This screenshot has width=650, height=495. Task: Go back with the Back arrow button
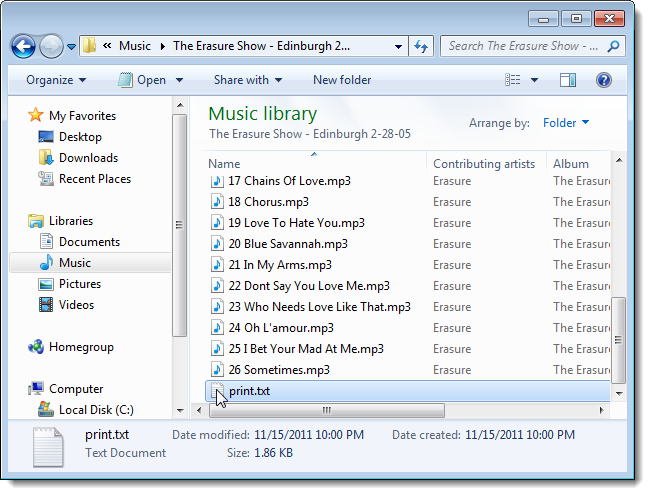tap(23, 46)
